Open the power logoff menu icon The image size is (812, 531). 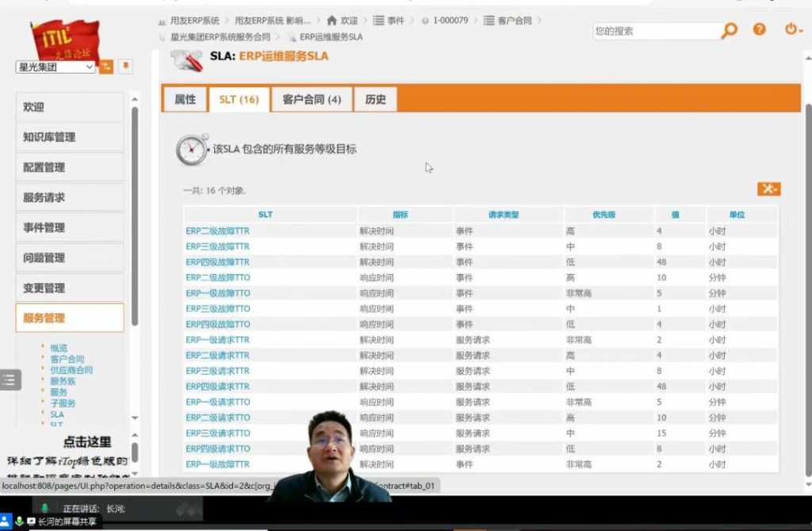pos(793,29)
